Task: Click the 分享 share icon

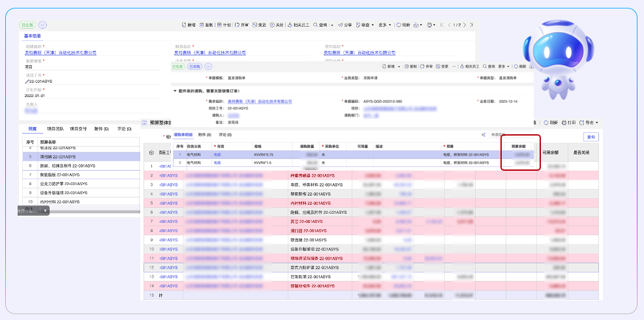Action: point(343,25)
